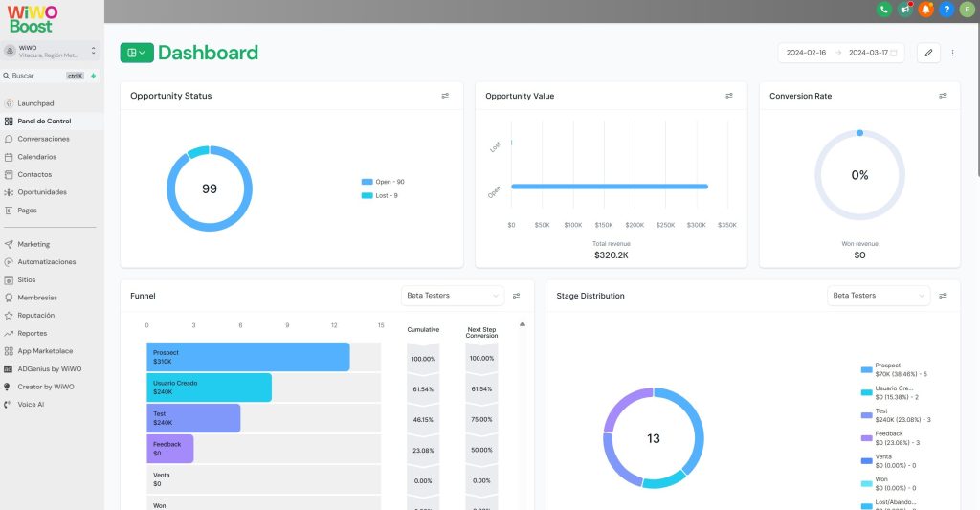Open the three-dot more options button
This screenshot has width=980, height=510.
click(952, 53)
